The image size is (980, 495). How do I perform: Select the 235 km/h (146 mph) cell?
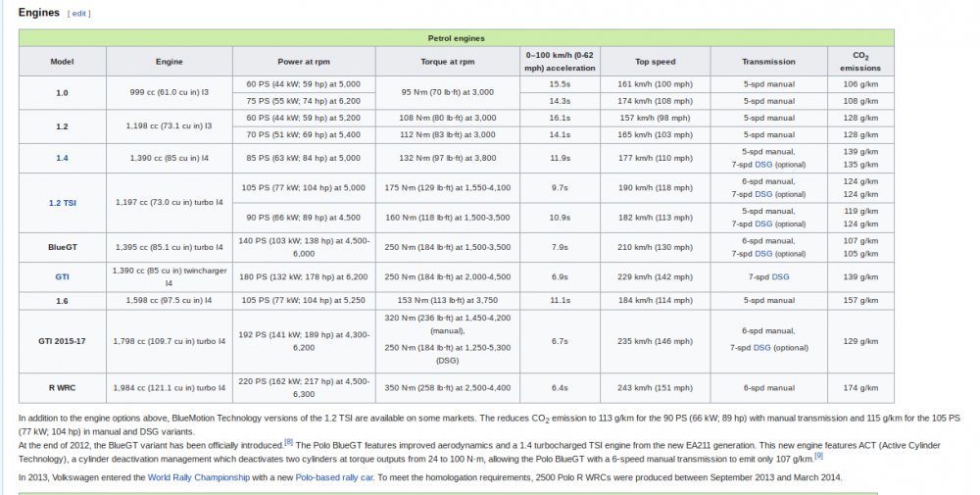pyautogui.click(x=655, y=341)
